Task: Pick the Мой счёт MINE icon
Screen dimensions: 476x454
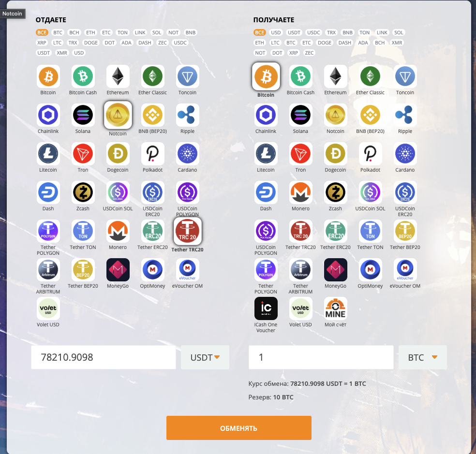Action: click(x=335, y=308)
